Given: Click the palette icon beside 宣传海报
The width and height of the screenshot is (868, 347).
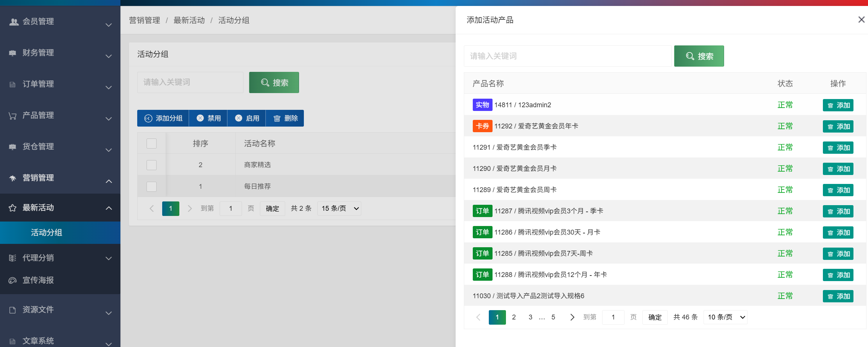Looking at the screenshot, I should pos(13,280).
